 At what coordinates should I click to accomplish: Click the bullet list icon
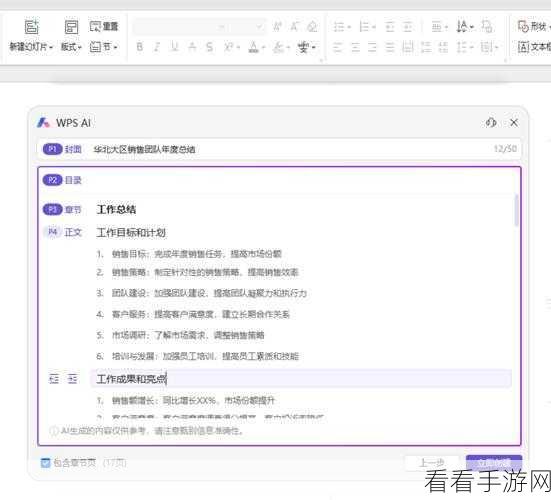pyautogui.click(x=339, y=27)
